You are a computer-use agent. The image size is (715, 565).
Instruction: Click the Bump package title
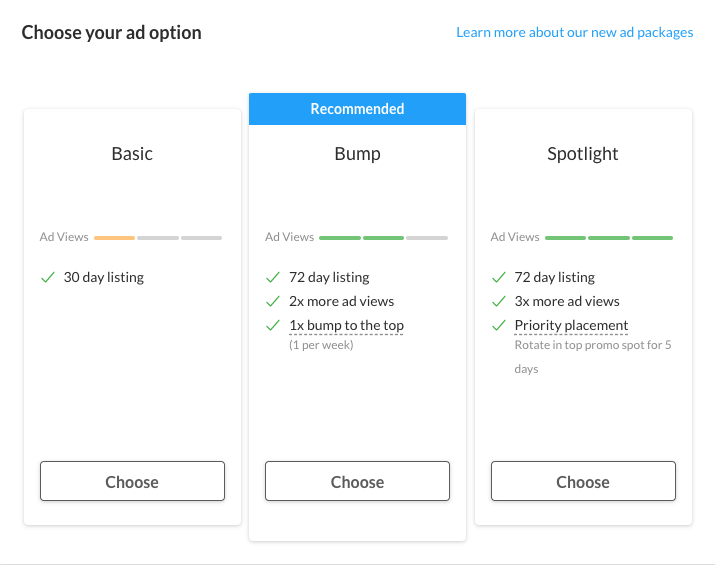pyautogui.click(x=357, y=154)
